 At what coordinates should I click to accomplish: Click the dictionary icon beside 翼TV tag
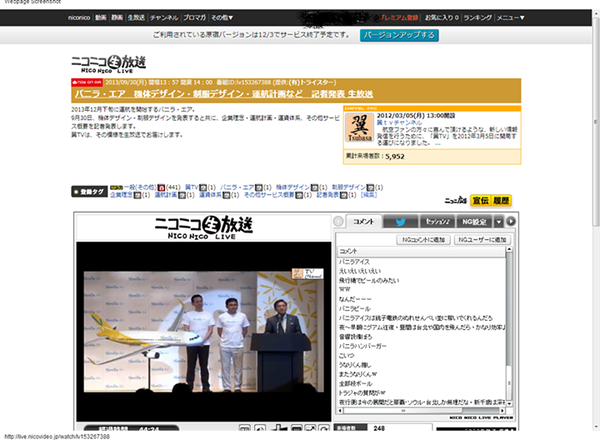click(x=203, y=188)
